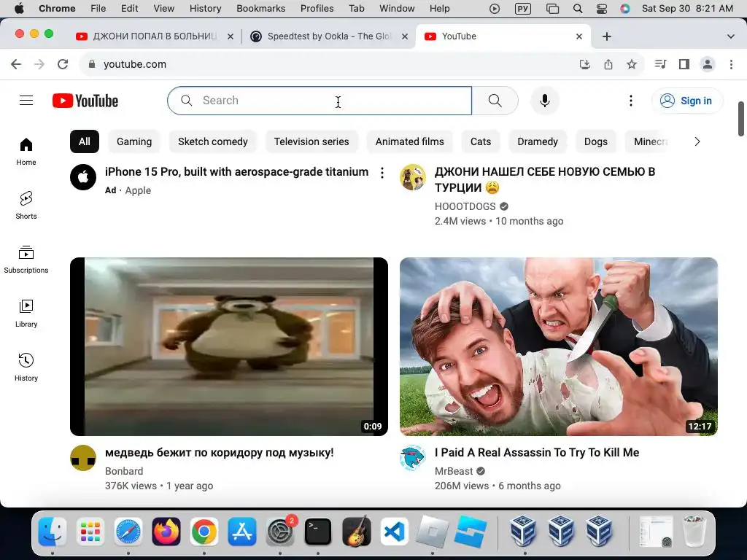Open Finder from the dock
Viewport: 747px width, 560px height.
coord(52,532)
